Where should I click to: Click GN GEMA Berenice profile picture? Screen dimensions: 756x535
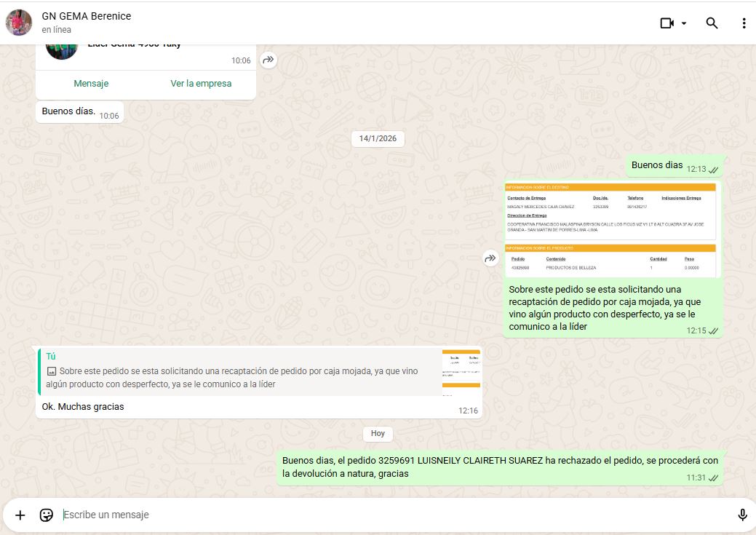pyautogui.click(x=19, y=23)
